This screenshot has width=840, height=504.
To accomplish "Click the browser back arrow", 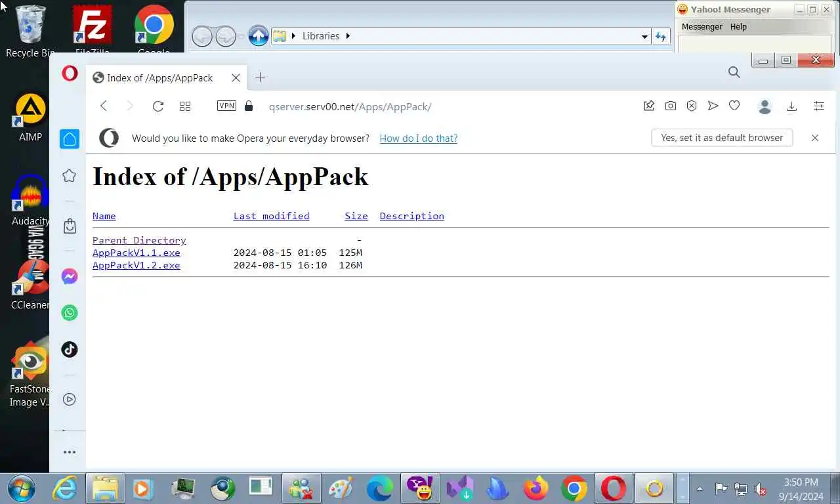I will tap(104, 106).
